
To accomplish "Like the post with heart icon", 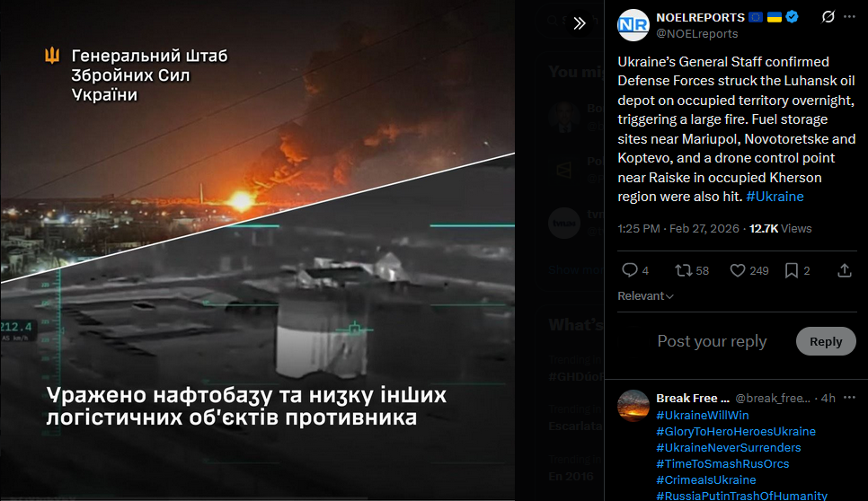I will pyautogui.click(x=738, y=270).
